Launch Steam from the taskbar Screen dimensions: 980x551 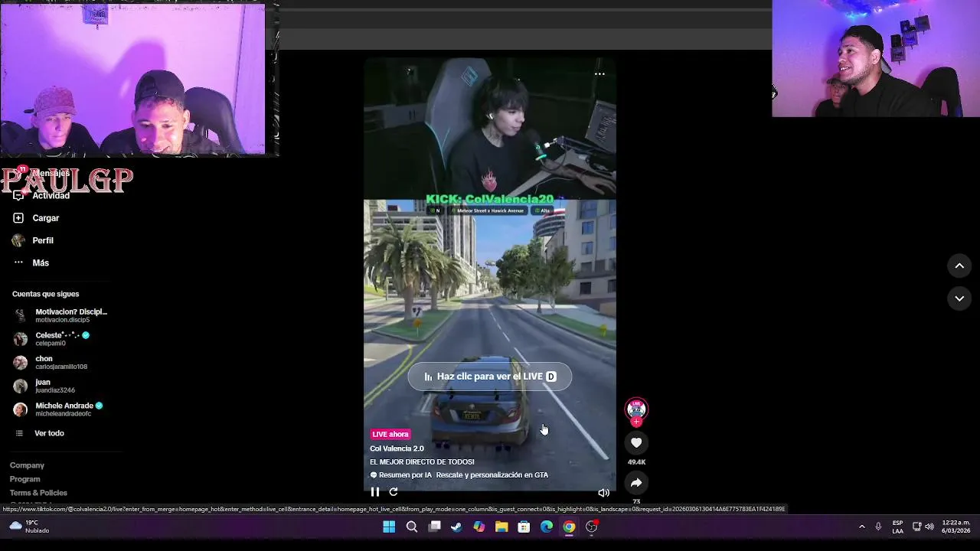click(x=456, y=527)
